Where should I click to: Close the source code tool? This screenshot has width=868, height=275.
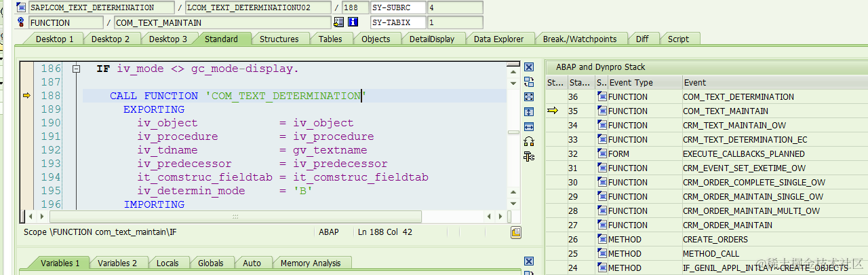pos(529,67)
